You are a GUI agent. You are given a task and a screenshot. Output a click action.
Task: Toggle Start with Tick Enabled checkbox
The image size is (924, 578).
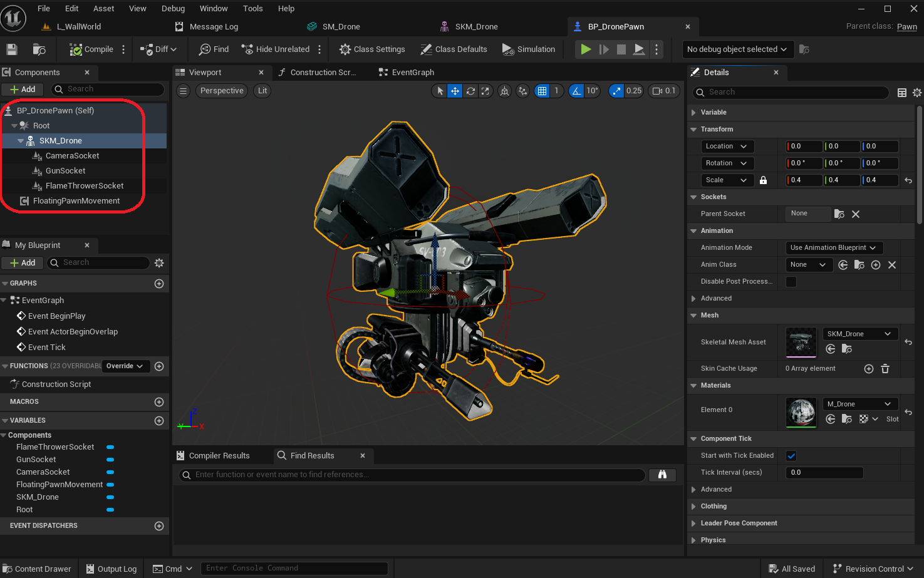tap(791, 456)
